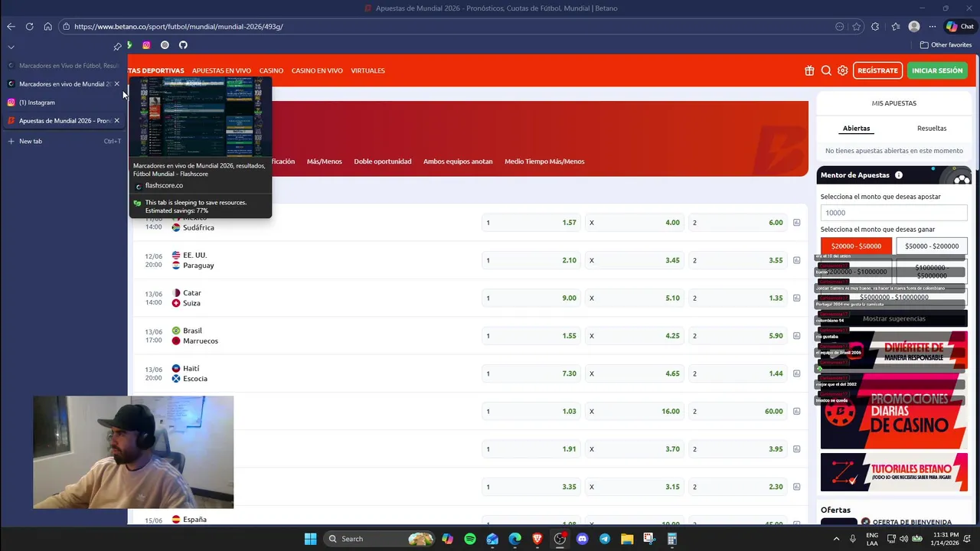Close the Marcadores en vivo de Mundial tab
This screenshot has height=551, width=980.
(x=116, y=83)
